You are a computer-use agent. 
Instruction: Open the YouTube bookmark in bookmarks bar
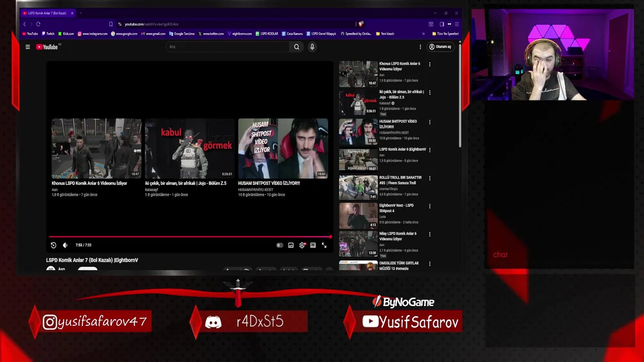click(x=30, y=34)
